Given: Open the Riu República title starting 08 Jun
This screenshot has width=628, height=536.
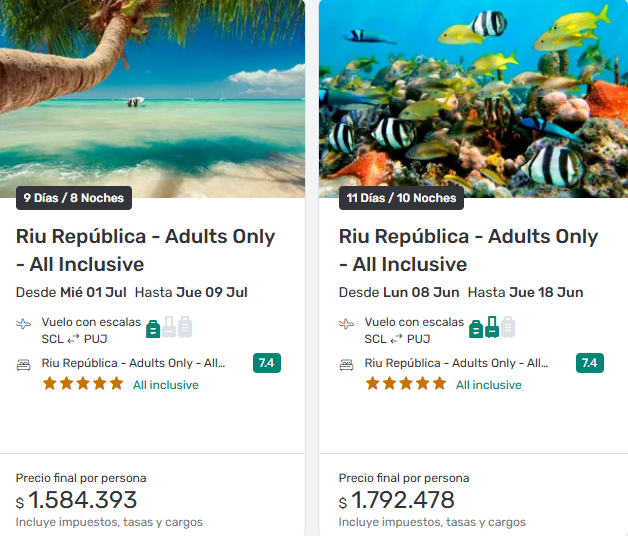Looking at the screenshot, I should pyautogui.click(x=468, y=250).
